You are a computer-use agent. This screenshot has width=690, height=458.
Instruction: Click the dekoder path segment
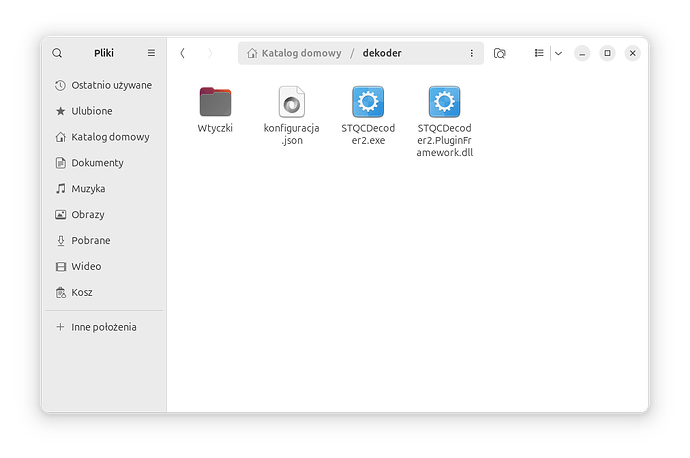click(382, 53)
